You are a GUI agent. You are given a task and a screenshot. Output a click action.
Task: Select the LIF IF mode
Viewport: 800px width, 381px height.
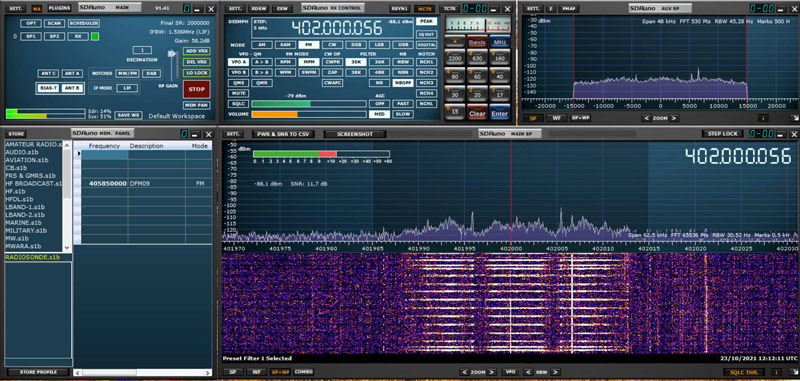click(127, 88)
